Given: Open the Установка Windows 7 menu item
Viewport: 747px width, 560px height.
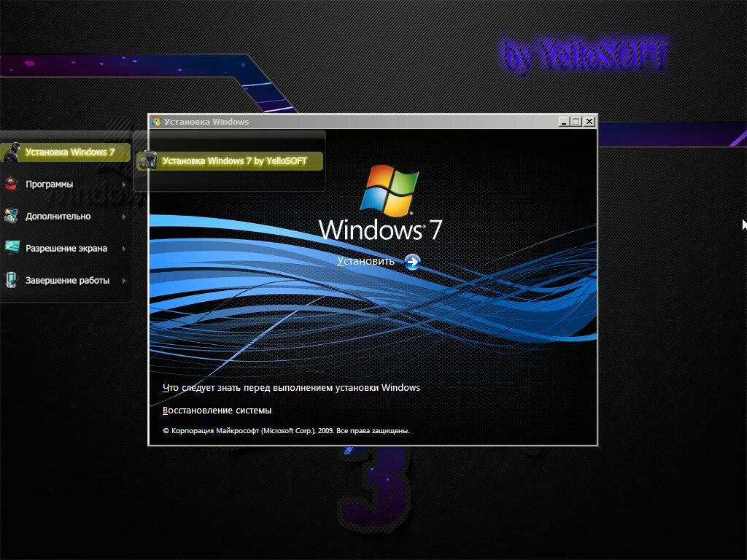Looking at the screenshot, I should 66,152.
